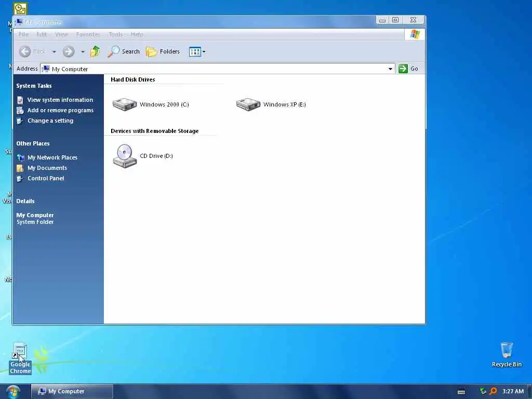Click the green network tray icon
The height and width of the screenshot is (399, 532).
coord(483,391)
